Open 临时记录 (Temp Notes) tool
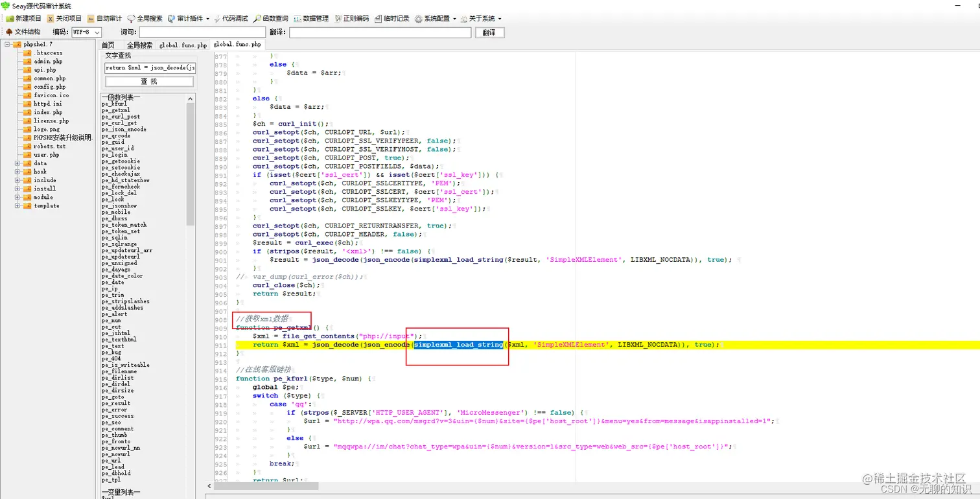The image size is (980, 499). click(391, 19)
